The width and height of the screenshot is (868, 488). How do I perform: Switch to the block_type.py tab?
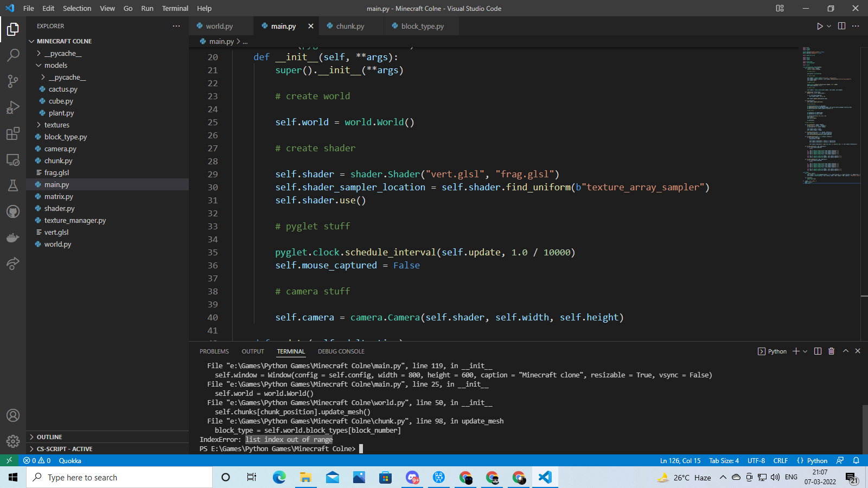(x=422, y=26)
